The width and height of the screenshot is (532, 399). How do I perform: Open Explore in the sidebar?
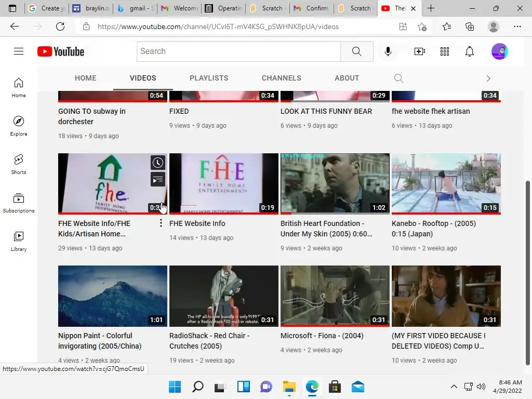pyautogui.click(x=19, y=126)
